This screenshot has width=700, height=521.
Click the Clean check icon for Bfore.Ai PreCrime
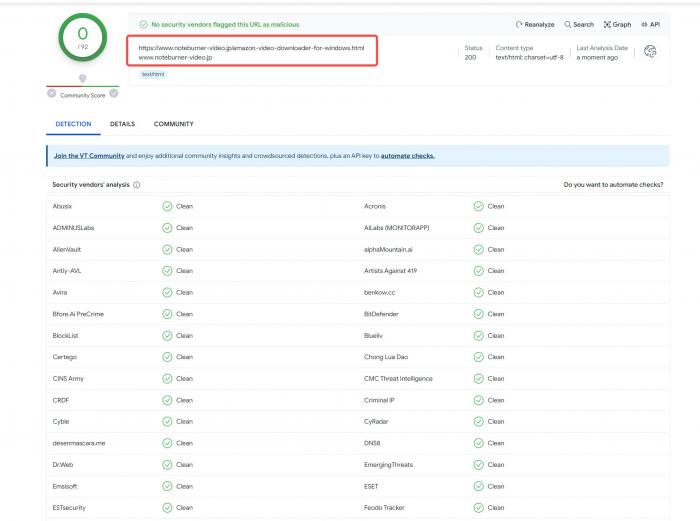[167, 314]
